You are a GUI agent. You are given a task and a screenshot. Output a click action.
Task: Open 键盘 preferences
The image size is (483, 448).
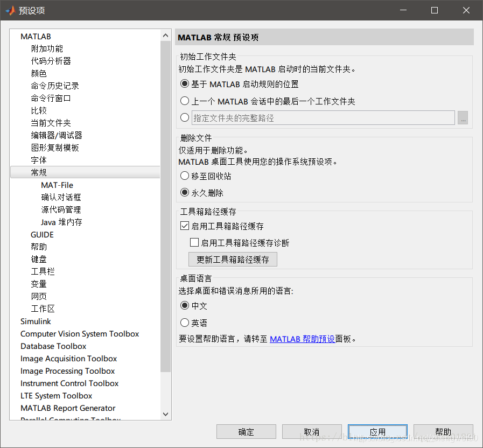(x=39, y=259)
